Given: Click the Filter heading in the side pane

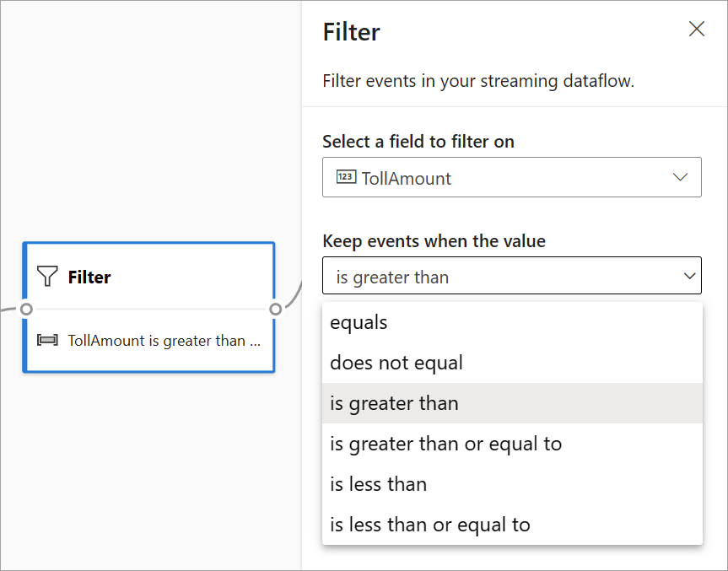Looking at the screenshot, I should click(x=351, y=32).
